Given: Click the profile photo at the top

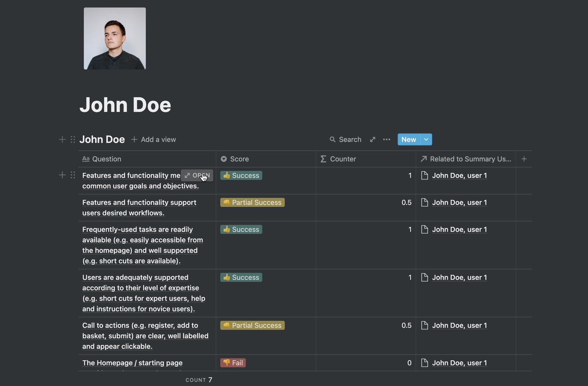Looking at the screenshot, I should (114, 38).
